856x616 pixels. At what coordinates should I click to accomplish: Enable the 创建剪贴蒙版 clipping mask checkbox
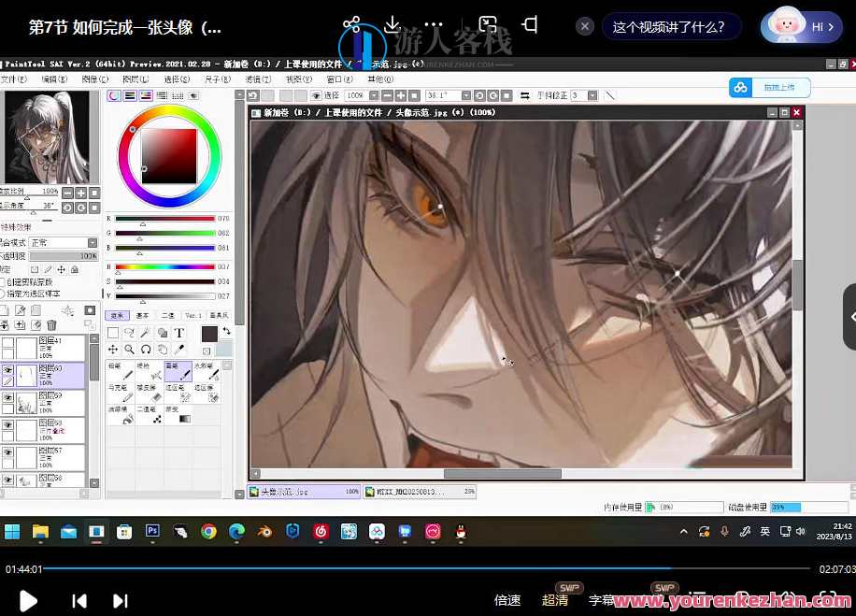[4, 281]
